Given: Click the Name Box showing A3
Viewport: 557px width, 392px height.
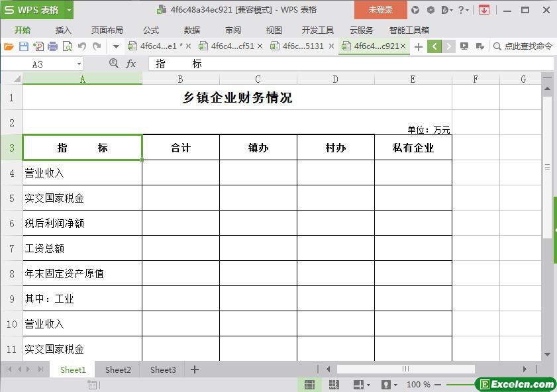Looking at the screenshot, I should point(38,64).
